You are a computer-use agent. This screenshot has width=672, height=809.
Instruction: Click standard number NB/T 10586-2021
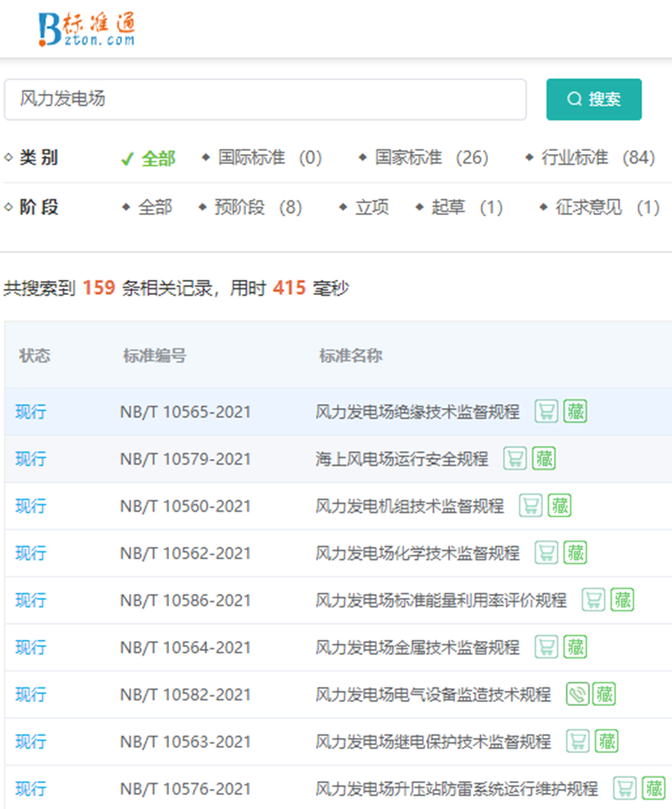(x=186, y=600)
